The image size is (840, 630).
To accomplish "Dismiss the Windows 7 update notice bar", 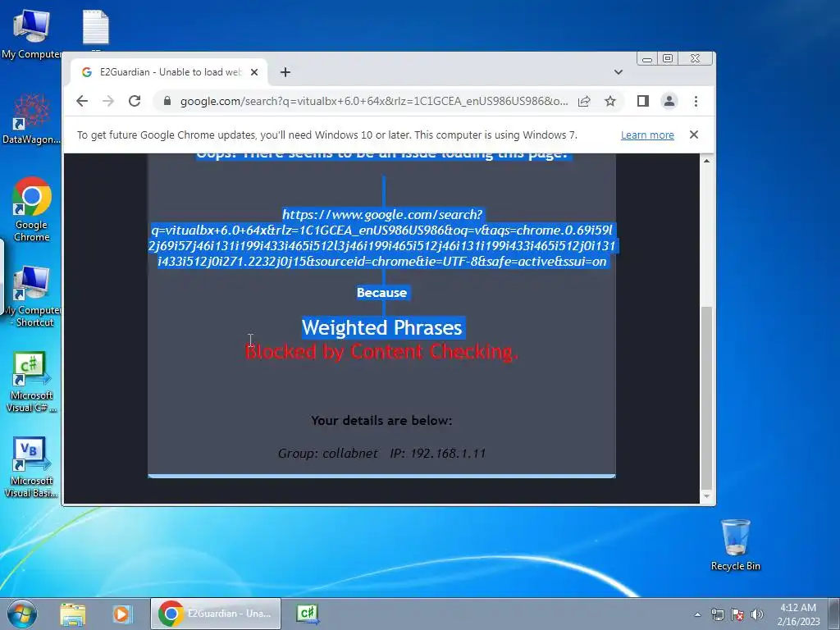I will 694,135.
